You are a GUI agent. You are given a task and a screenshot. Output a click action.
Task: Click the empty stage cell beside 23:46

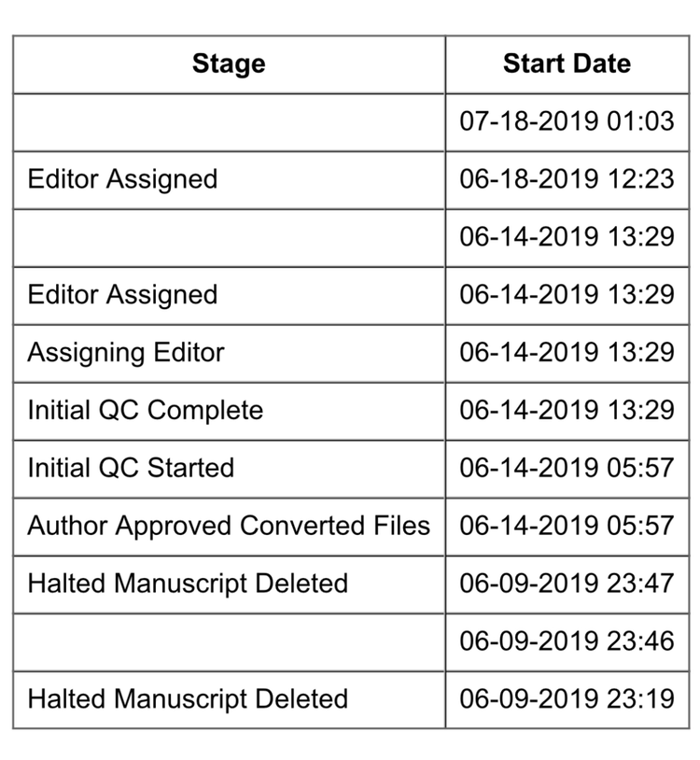[x=229, y=641]
